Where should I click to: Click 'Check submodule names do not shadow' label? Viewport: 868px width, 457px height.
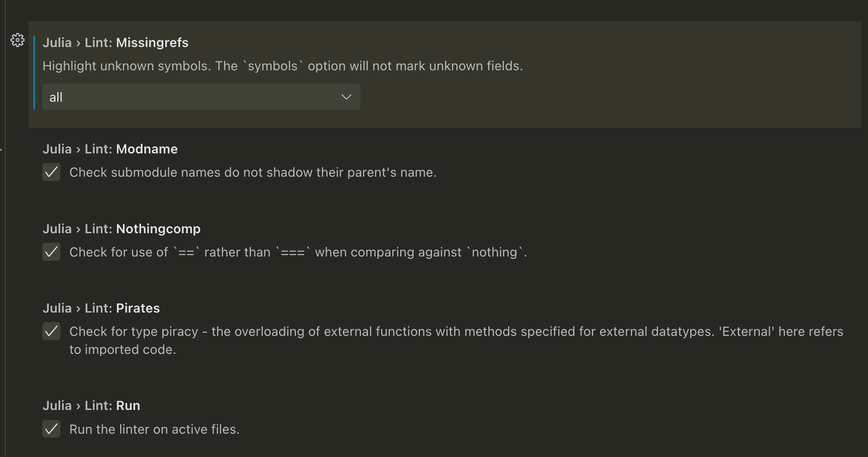click(253, 172)
